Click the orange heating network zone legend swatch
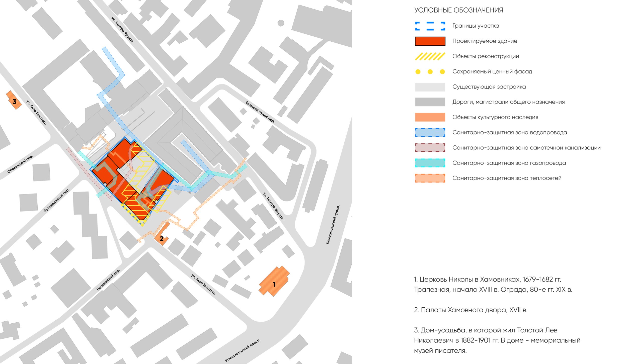627x364 pixels. tap(430, 178)
